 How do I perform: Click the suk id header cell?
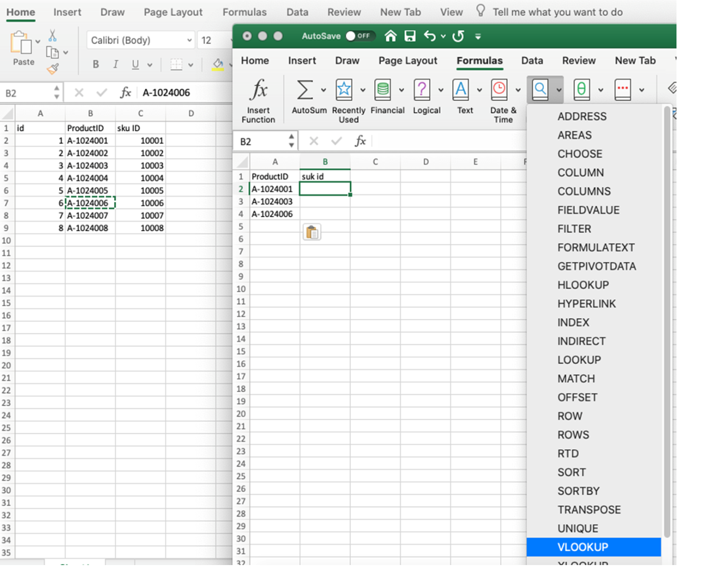325,176
